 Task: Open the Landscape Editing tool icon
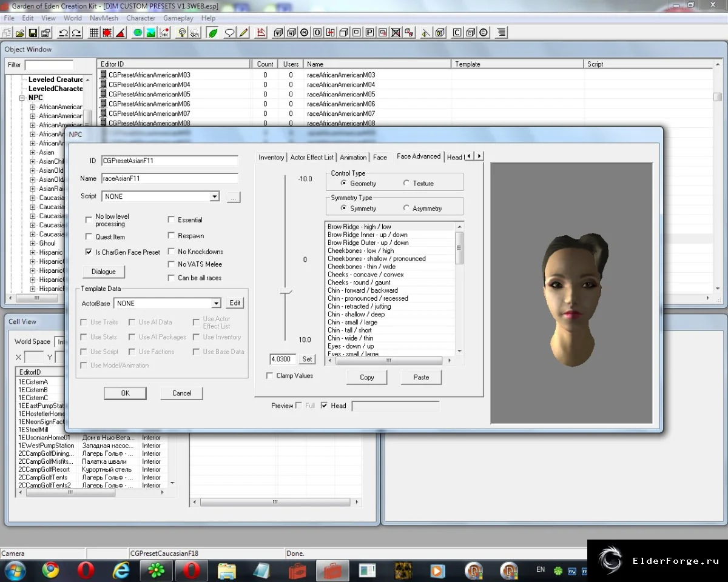150,33
